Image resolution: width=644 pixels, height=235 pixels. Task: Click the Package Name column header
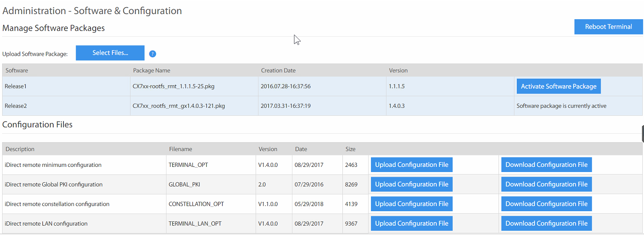point(151,70)
